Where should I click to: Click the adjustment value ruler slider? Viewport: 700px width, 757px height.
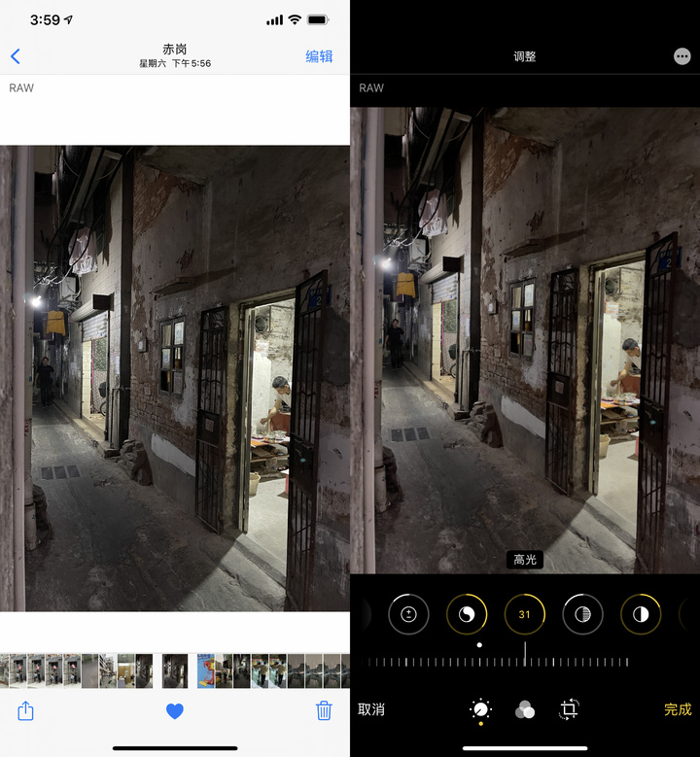[x=525, y=662]
